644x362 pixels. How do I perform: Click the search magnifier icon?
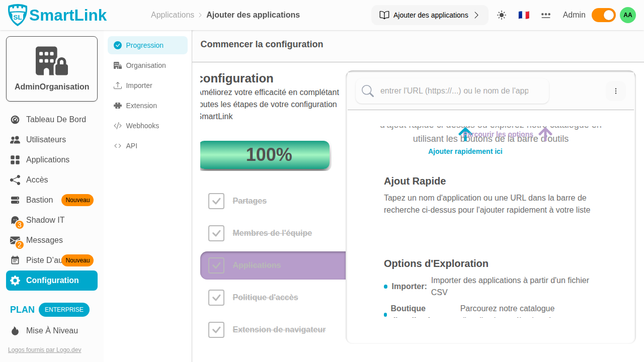pyautogui.click(x=368, y=91)
